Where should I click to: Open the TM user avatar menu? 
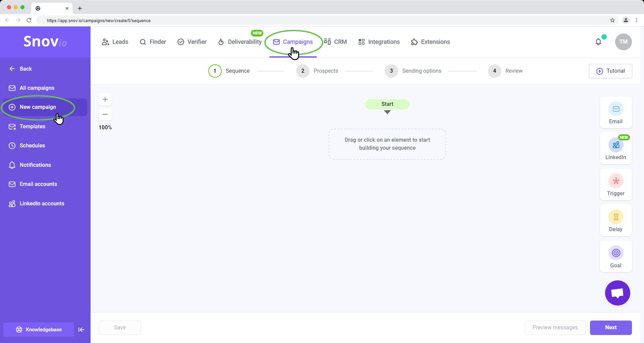pos(623,42)
